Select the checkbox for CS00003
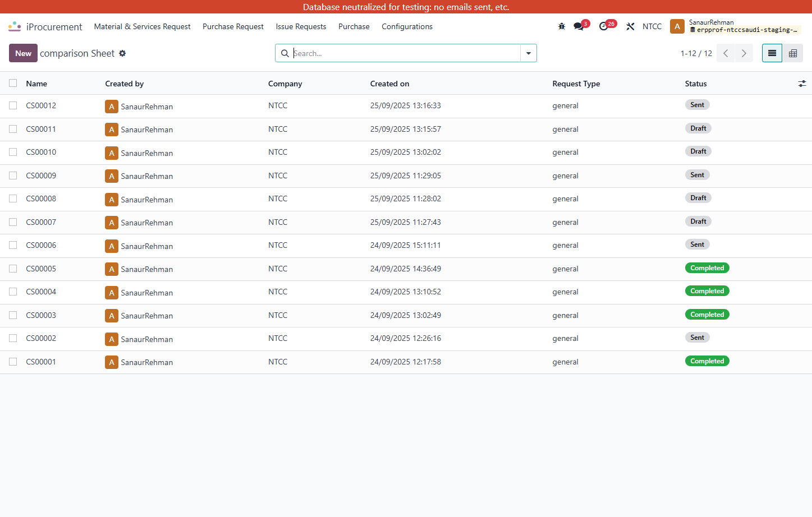Screen dimensions: 812x517 [13, 315]
